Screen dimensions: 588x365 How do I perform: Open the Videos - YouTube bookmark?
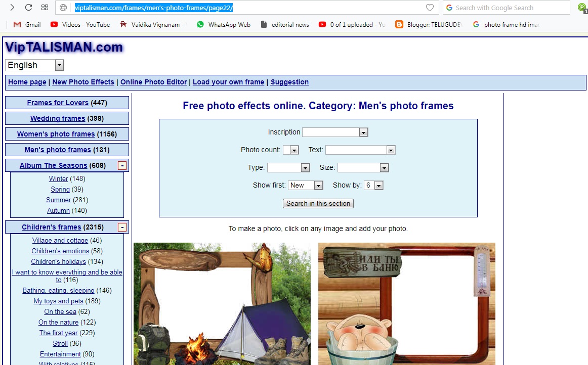click(80, 24)
